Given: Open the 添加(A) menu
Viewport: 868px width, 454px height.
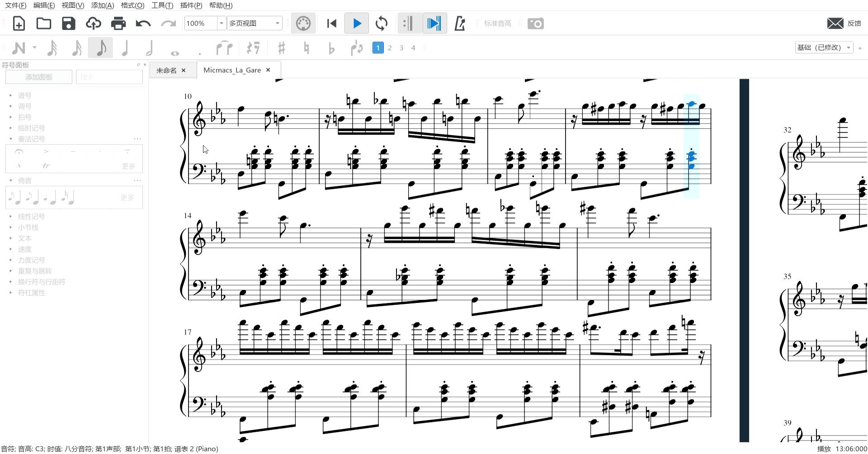Looking at the screenshot, I should (x=103, y=5).
